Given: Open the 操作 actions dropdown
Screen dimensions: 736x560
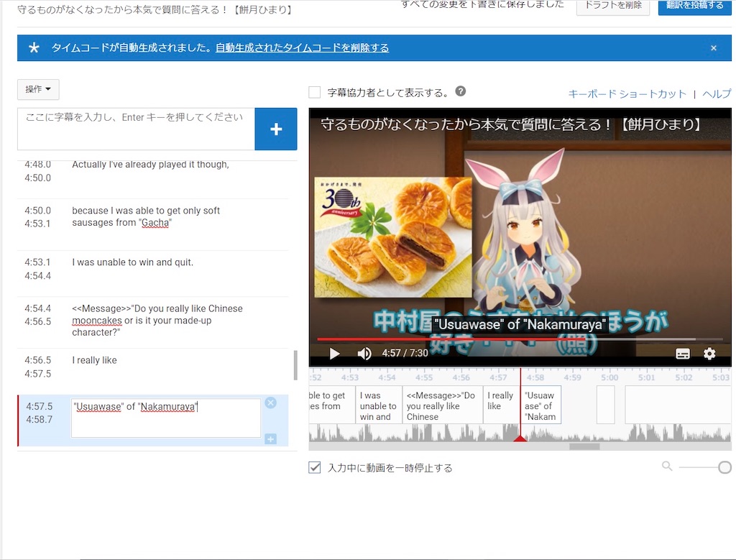Looking at the screenshot, I should coord(38,89).
